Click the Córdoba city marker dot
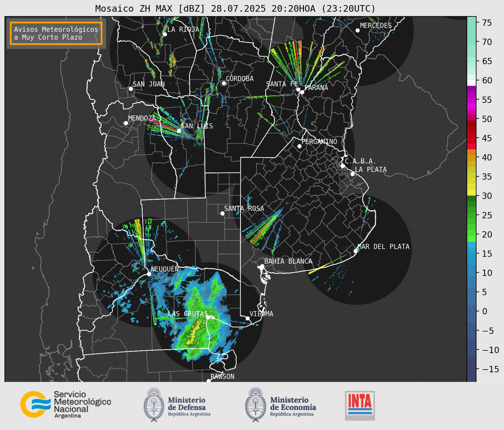This screenshot has width=504, height=430. [x=224, y=83]
